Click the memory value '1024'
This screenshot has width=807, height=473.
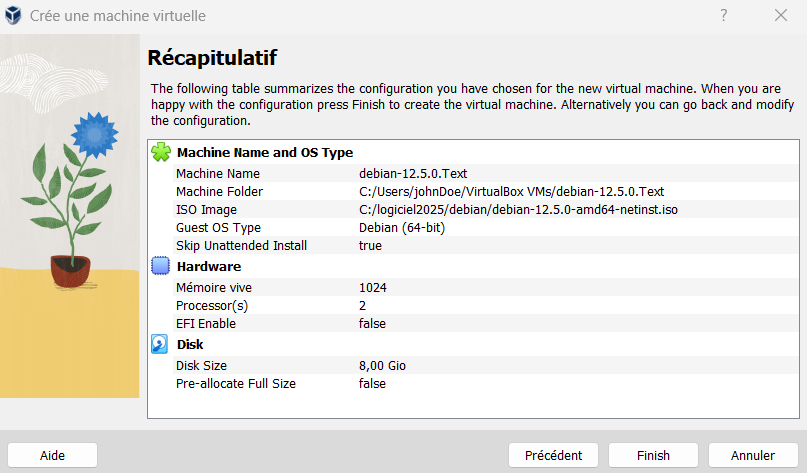pyautogui.click(x=373, y=287)
